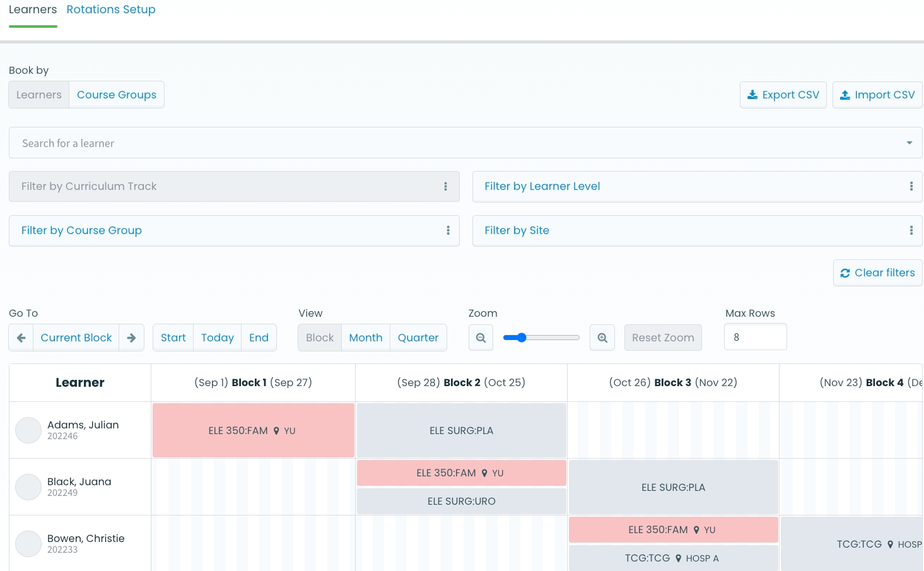Open Filter by Site options menu dots
The image size is (924, 571).
pos(911,231)
